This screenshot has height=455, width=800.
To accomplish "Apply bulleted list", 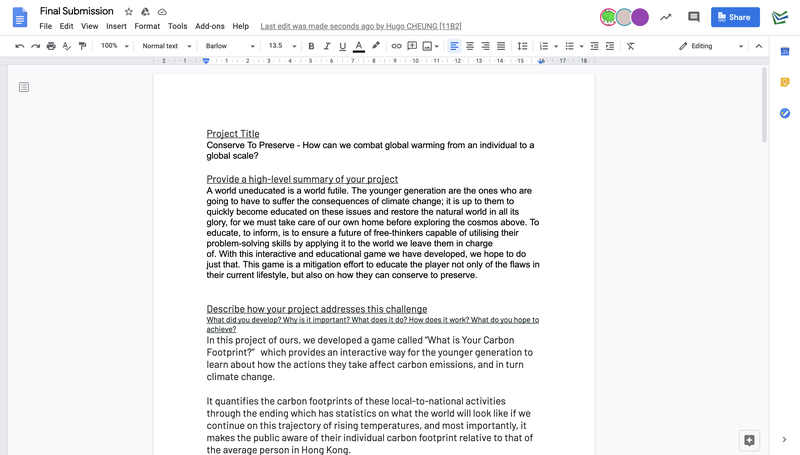I will 569,46.
